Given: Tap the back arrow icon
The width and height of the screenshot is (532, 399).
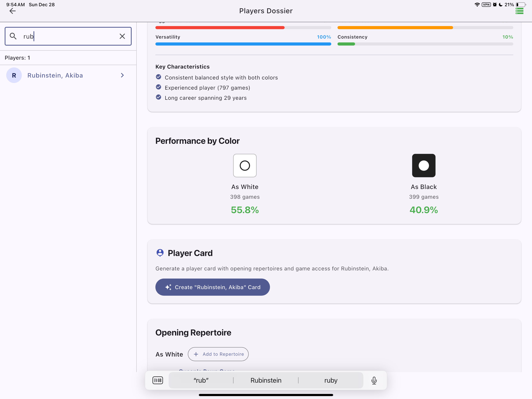Looking at the screenshot, I should click(x=12, y=11).
